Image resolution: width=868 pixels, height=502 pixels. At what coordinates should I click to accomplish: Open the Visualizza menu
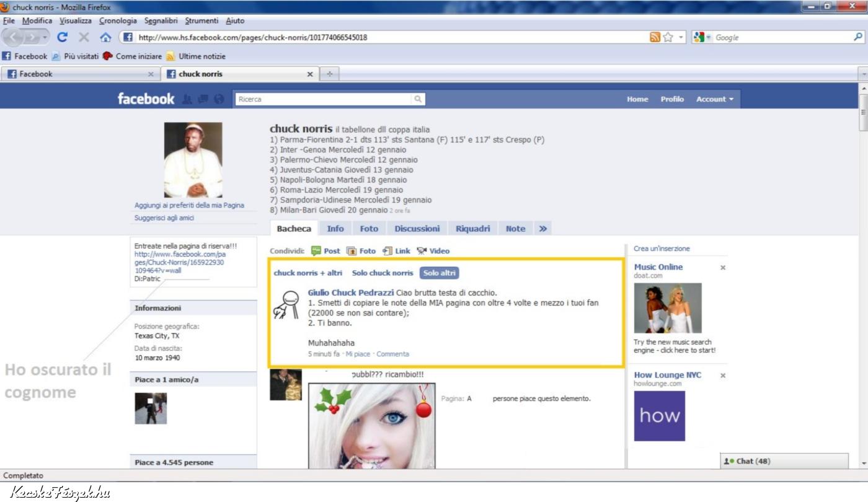76,20
